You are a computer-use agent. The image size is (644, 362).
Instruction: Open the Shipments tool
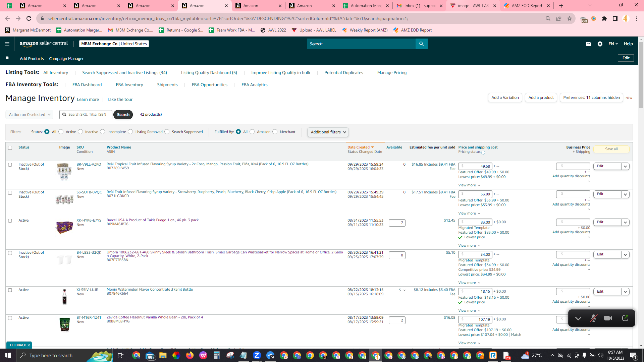coord(167,85)
